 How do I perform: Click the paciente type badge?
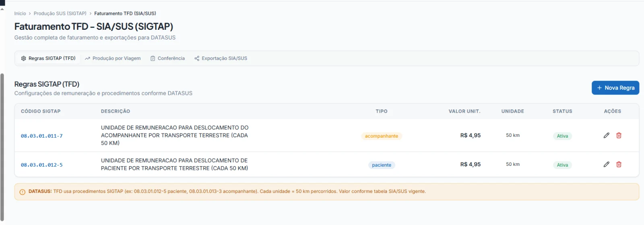[382, 165]
